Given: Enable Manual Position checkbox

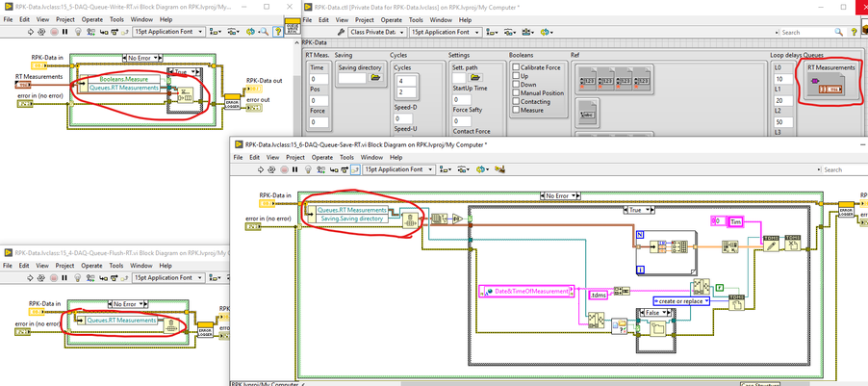Looking at the screenshot, I should point(516,93).
